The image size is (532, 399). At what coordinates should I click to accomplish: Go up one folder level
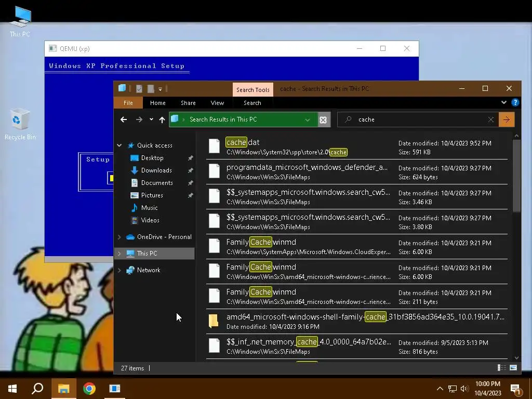(162, 119)
